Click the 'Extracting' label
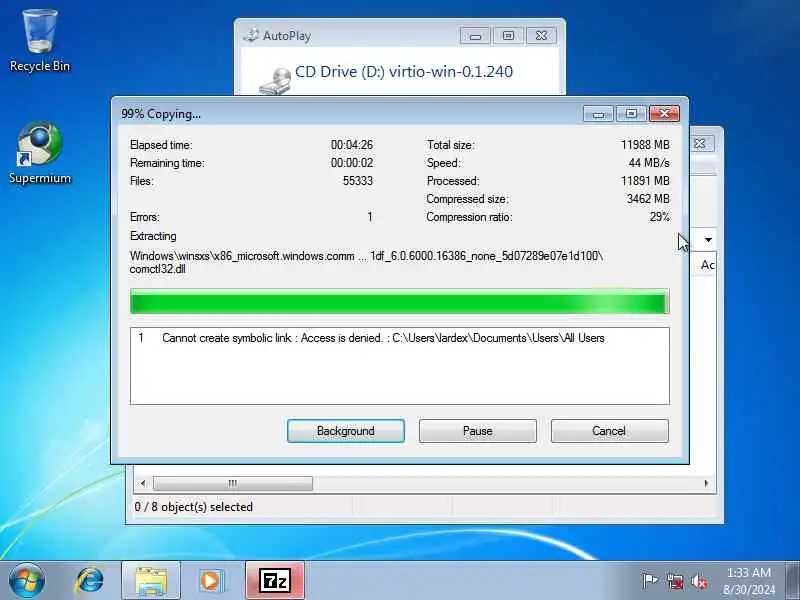Image resolution: width=800 pixels, height=600 pixels. click(x=153, y=236)
